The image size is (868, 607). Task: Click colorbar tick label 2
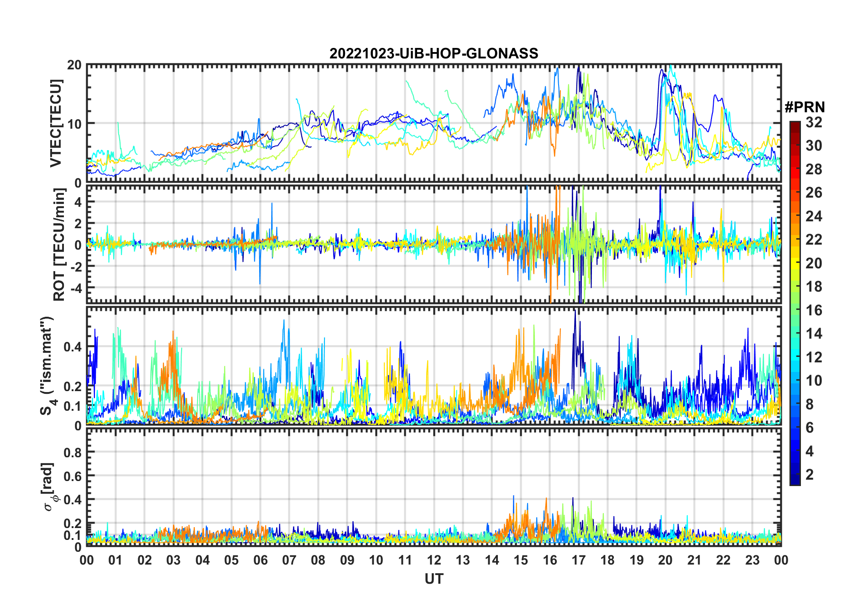pos(810,475)
